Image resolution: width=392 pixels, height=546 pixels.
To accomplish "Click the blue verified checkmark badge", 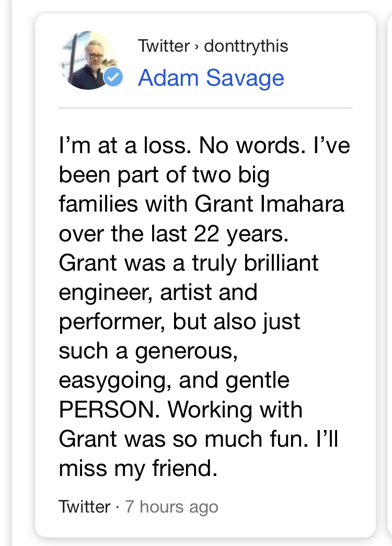I will coord(113,78).
